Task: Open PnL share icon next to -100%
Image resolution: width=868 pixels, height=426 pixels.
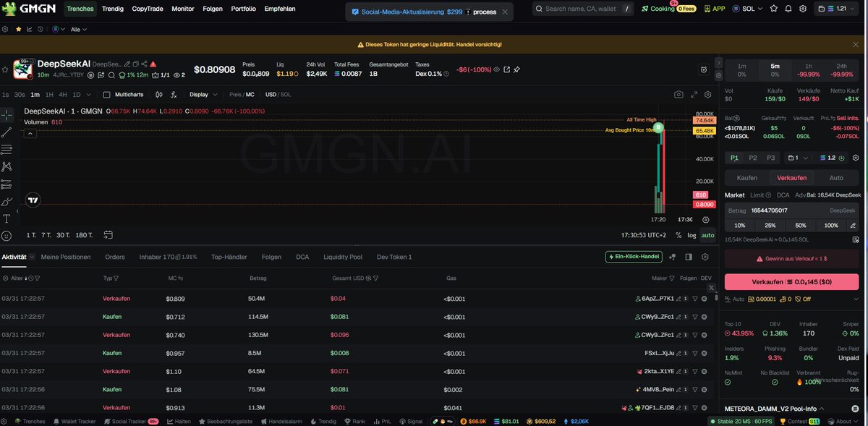Action: tap(506, 69)
